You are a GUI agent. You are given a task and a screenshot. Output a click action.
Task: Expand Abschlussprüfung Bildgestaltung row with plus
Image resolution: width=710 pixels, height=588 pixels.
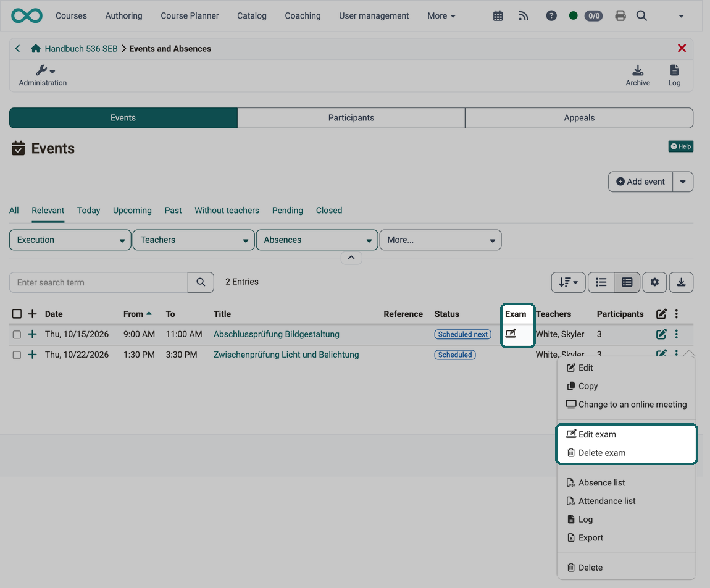[32, 334]
